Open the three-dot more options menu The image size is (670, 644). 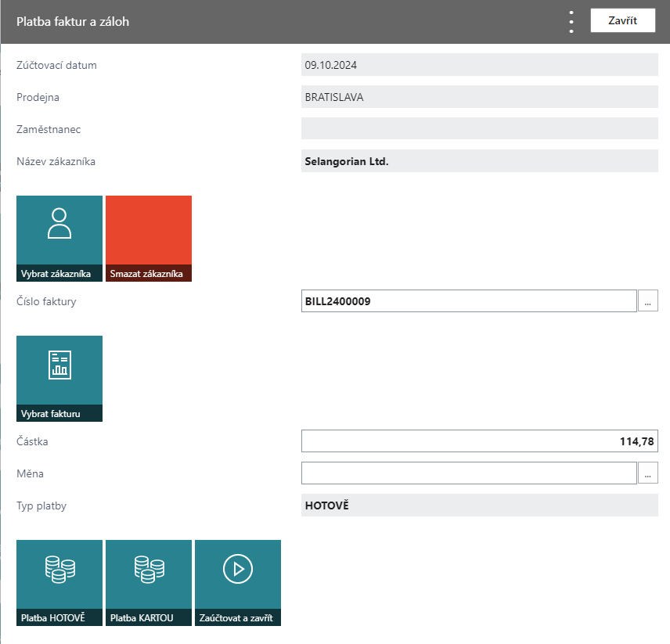(571, 22)
